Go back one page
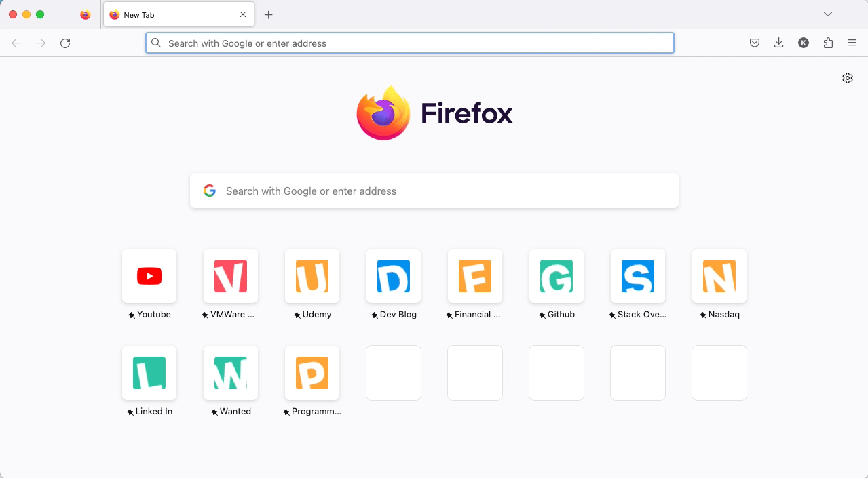Screen dimensions: 868x478 16,43
